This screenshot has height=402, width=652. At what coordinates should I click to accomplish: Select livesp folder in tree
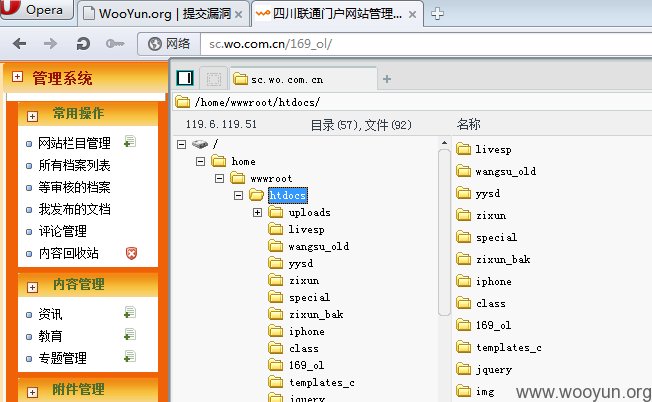306,229
